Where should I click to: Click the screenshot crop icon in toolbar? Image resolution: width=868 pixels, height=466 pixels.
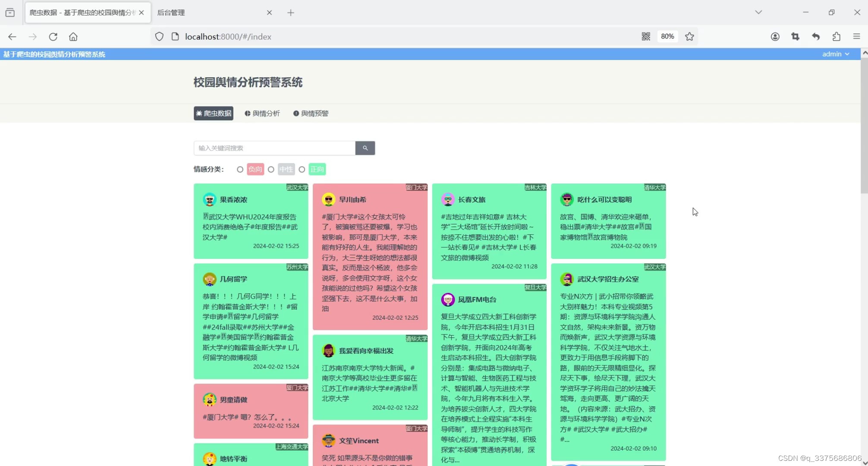click(795, 37)
